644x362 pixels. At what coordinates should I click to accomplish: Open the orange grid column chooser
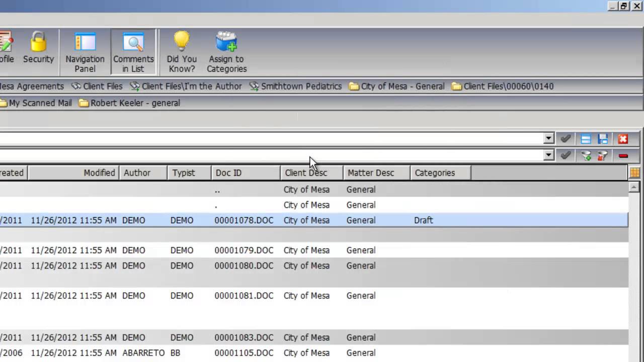pos(634,173)
